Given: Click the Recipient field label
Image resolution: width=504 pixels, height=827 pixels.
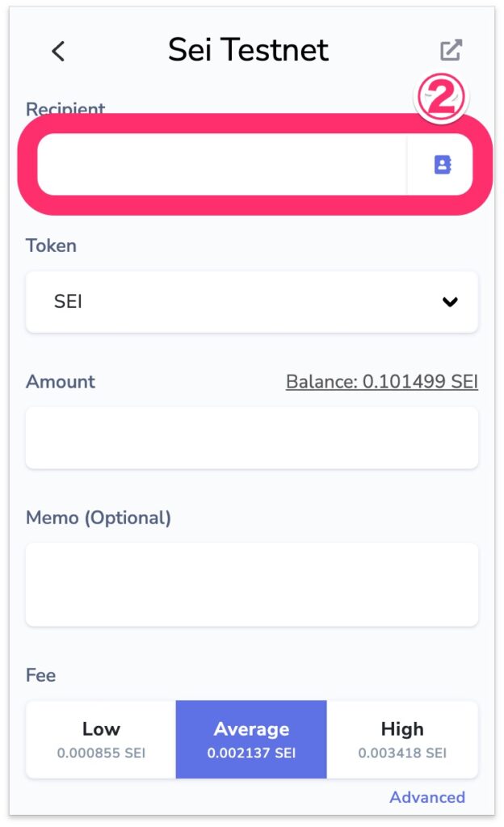Looking at the screenshot, I should tap(65, 109).
